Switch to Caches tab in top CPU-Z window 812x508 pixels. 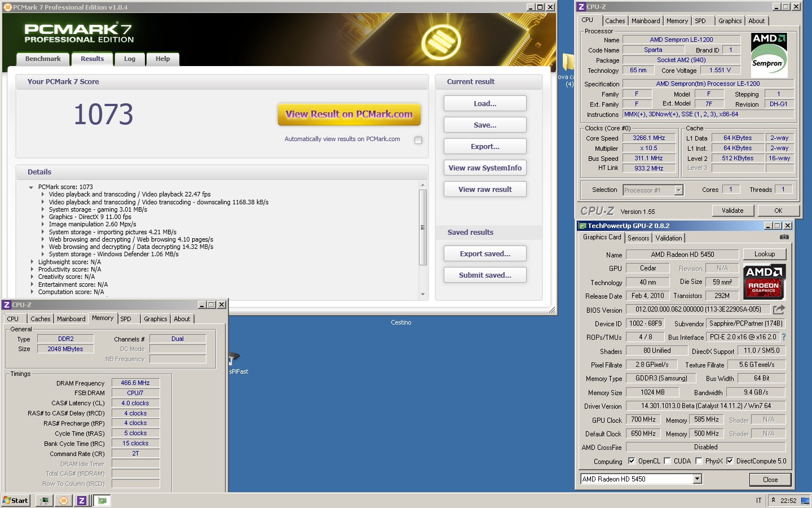click(x=615, y=21)
